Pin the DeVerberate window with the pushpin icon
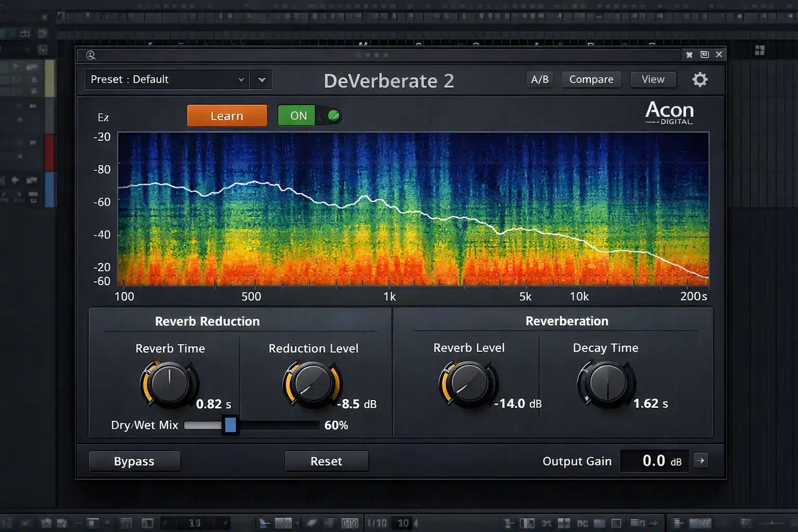The width and height of the screenshot is (798, 532). coord(689,54)
